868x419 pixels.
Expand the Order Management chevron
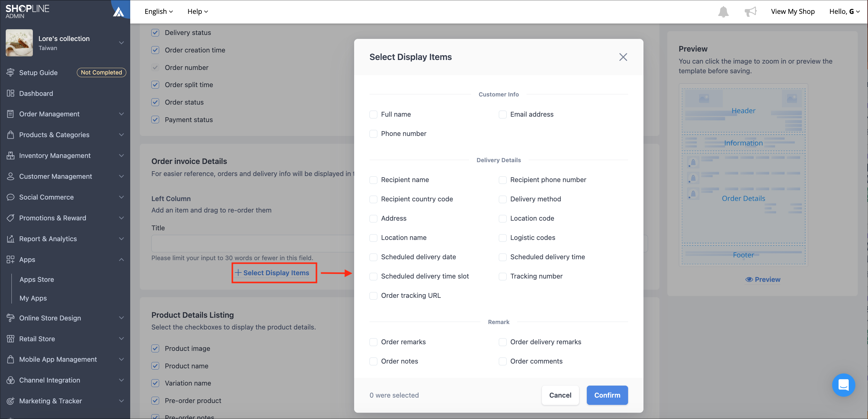pos(121,114)
